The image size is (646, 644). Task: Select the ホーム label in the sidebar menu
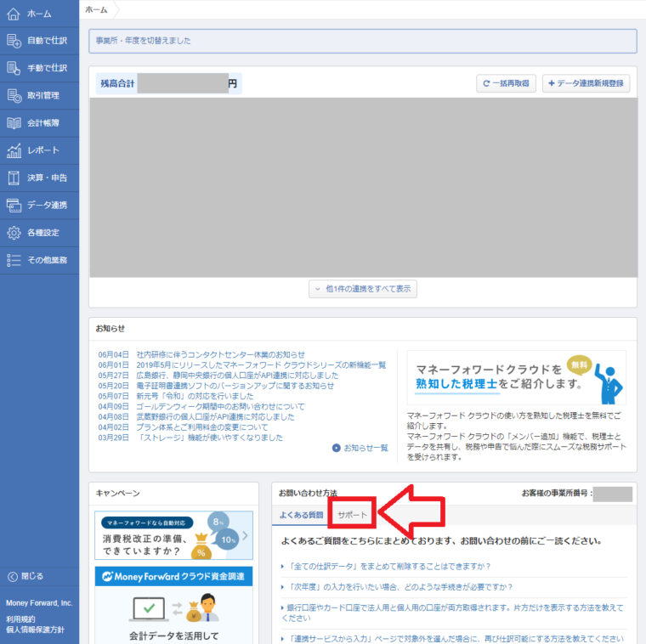(40, 14)
